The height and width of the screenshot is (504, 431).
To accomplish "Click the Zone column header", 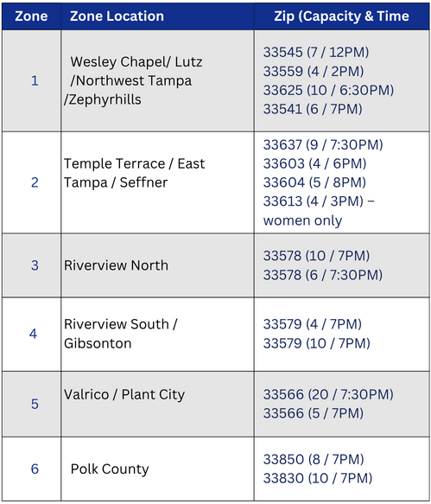I will coord(31,16).
